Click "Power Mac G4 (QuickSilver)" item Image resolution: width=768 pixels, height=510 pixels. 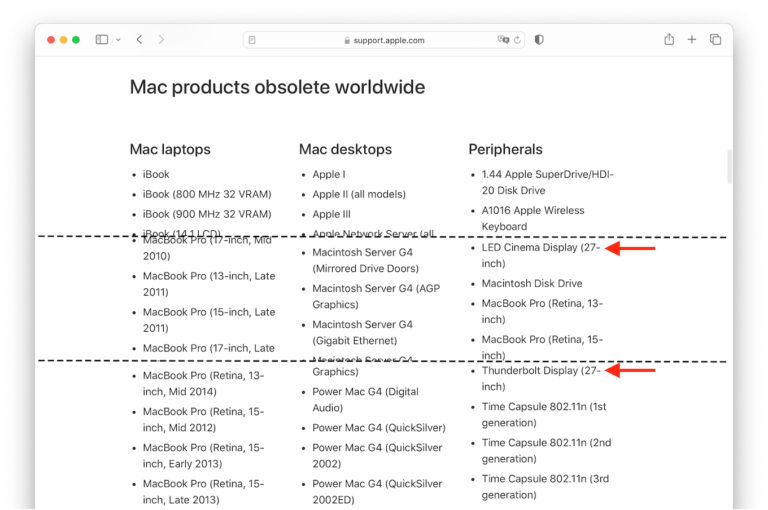click(x=379, y=428)
